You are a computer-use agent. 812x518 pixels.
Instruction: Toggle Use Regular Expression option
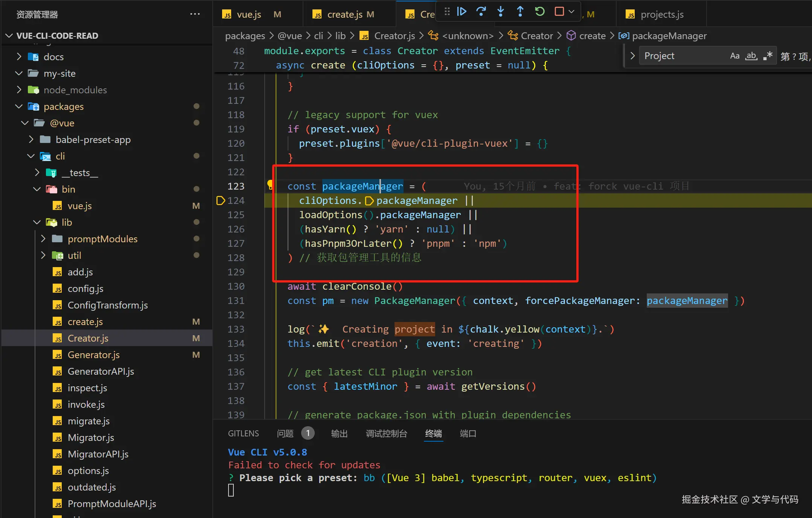point(768,56)
